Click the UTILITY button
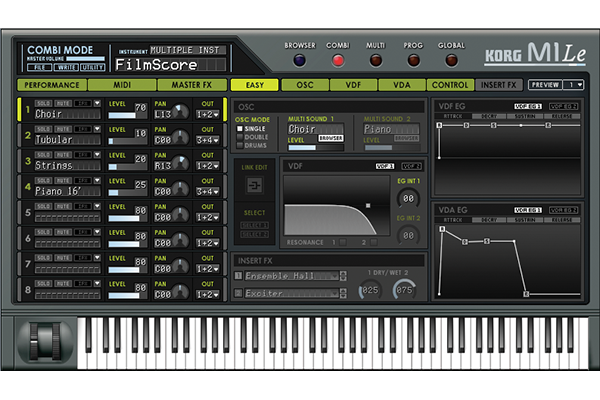Image resolution: width=600 pixels, height=400 pixels. [x=92, y=68]
